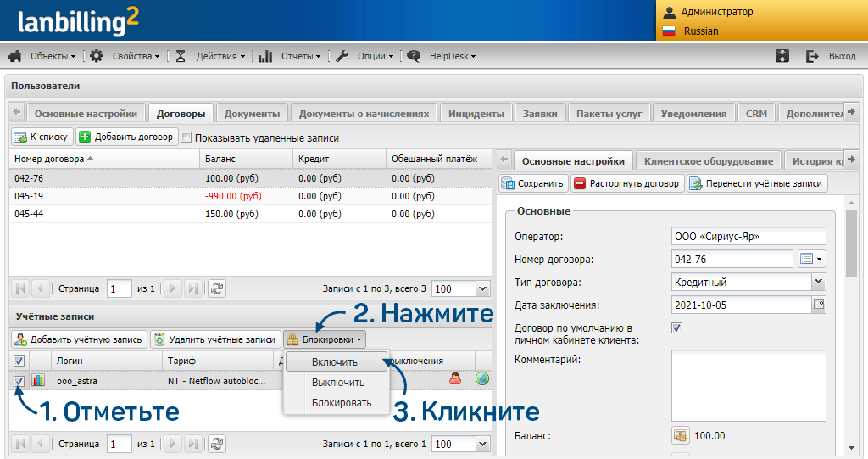Click the gear icon beside Свойства
This screenshot has height=459, width=868.
pos(97,56)
